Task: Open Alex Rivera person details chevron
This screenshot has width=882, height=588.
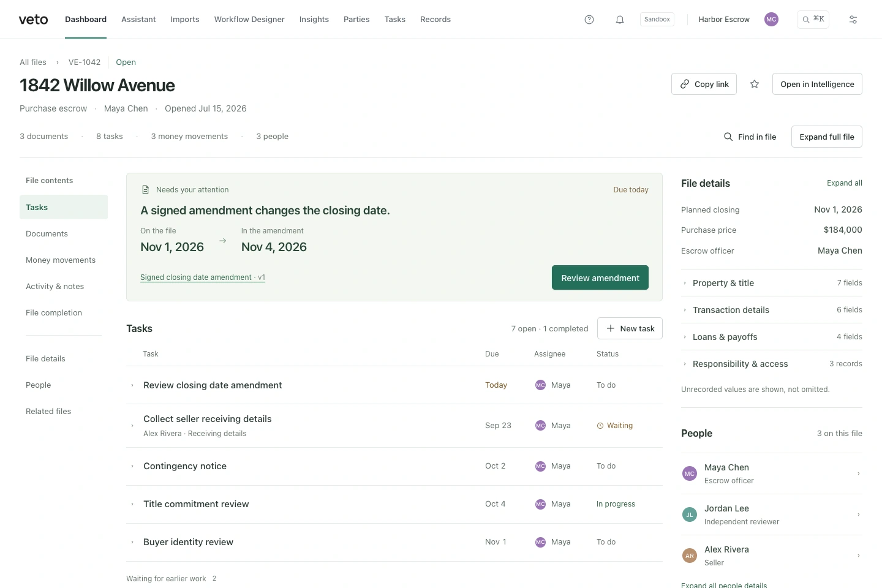Action: pos(859,556)
